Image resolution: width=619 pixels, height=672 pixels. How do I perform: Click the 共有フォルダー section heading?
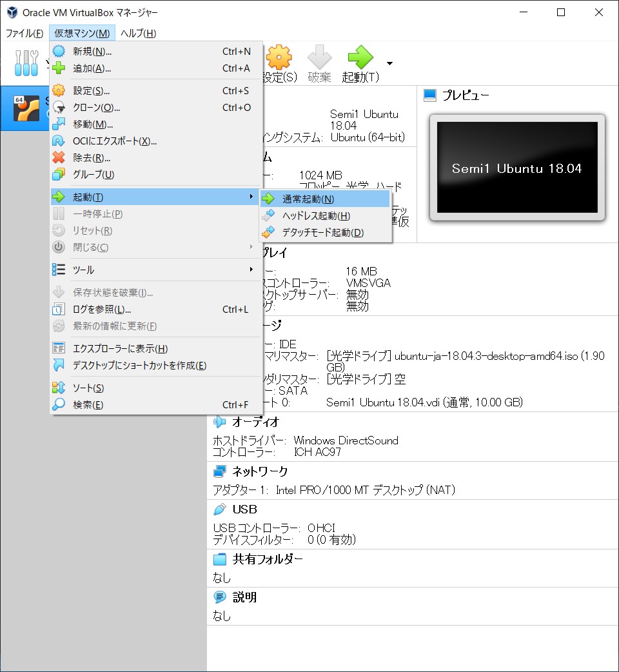point(268,559)
